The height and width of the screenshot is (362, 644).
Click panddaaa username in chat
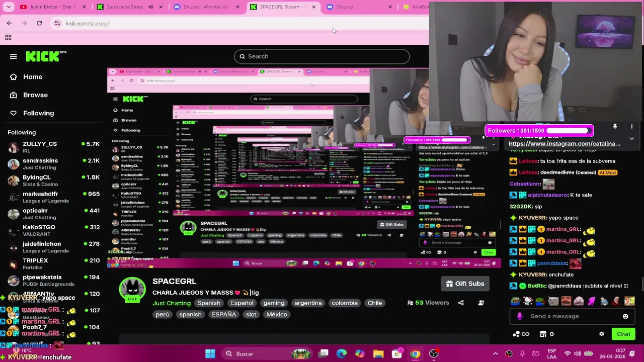pyautogui.click(x=552, y=263)
